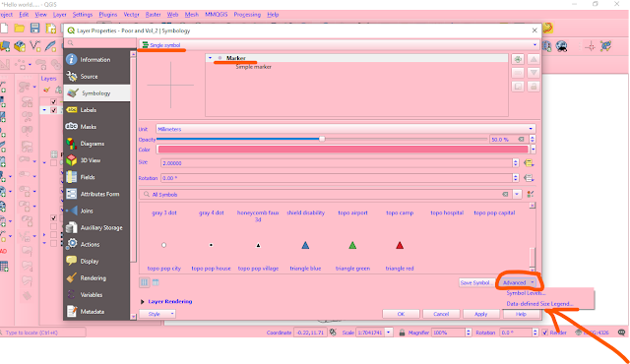Viewport: 630px width, 364px height.
Task: Open the Style Manager icon beside symbol search
Action: 531,194
